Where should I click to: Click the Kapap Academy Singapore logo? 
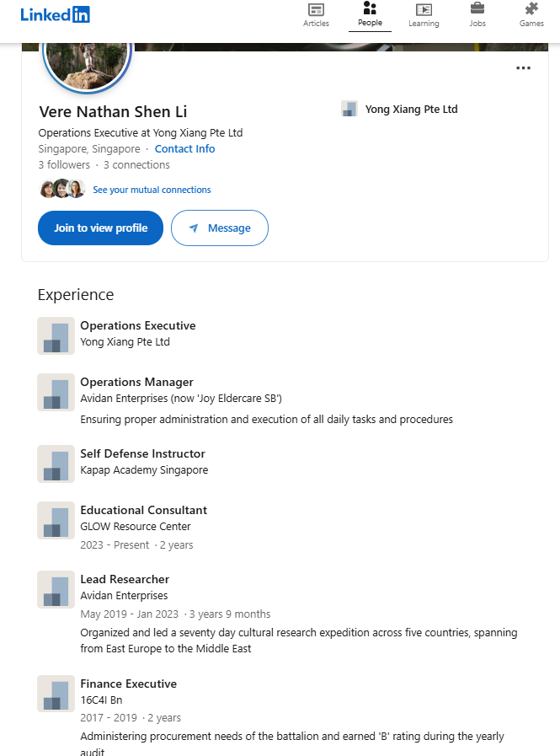56,464
